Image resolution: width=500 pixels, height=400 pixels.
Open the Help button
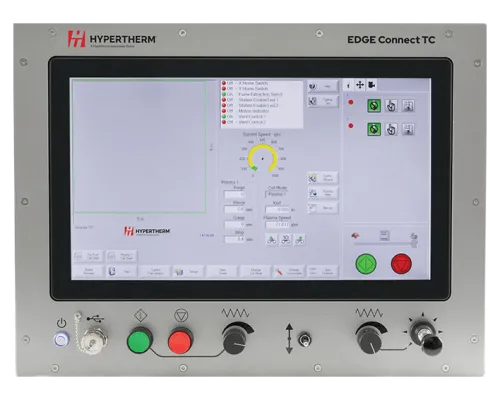coord(323,86)
